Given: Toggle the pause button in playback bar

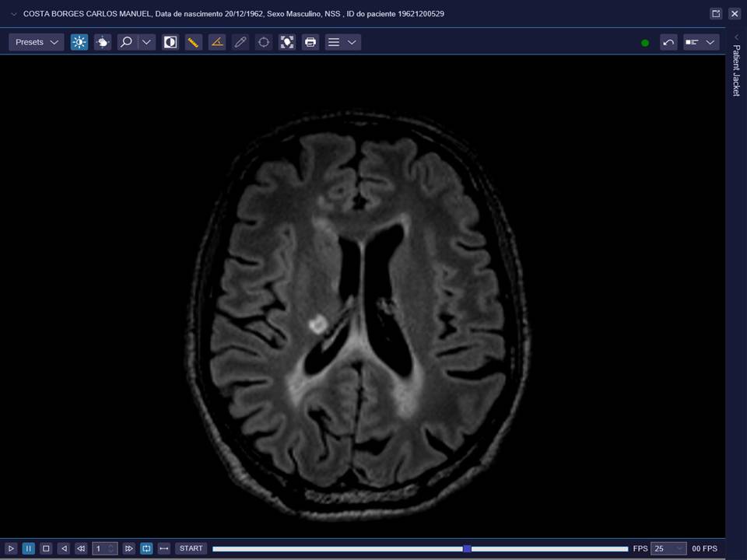Looking at the screenshot, I should (28, 548).
